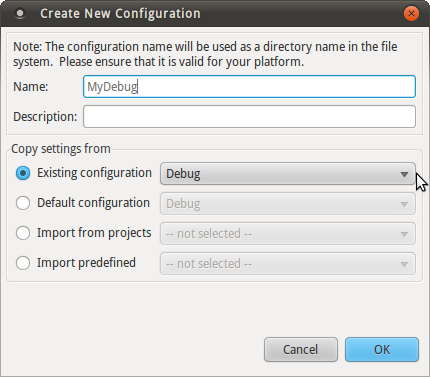Close the dialog with the orange X
The width and height of the screenshot is (430, 377).
[x=411, y=14]
